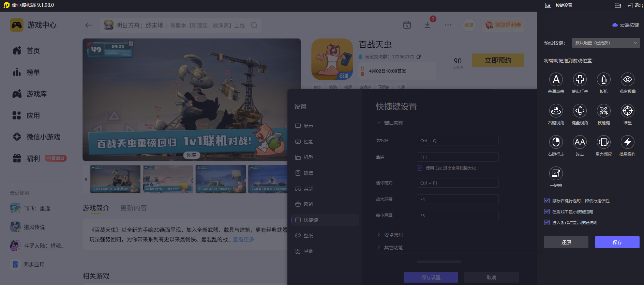Toggle 在游戏中显示按键提醒 checkbox

point(547,211)
